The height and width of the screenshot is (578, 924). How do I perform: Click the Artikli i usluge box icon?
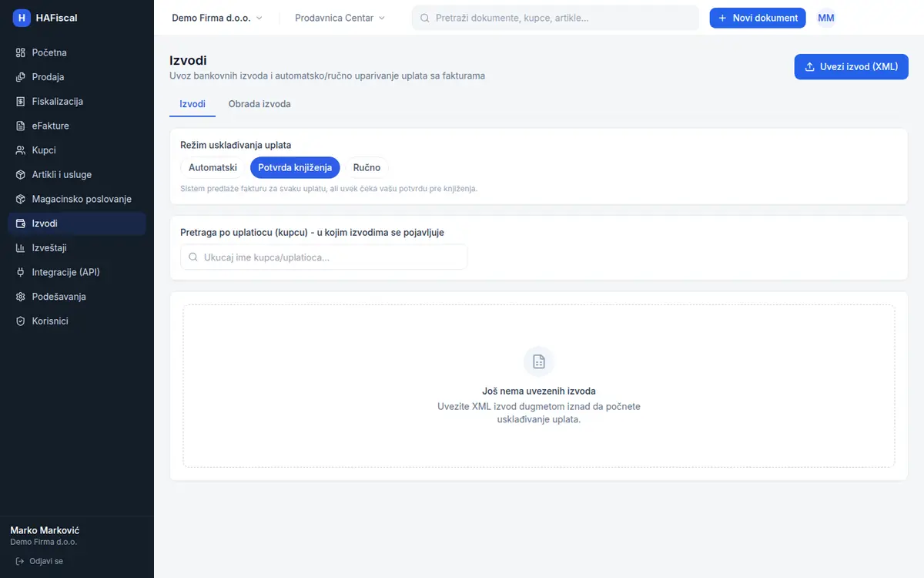21,175
